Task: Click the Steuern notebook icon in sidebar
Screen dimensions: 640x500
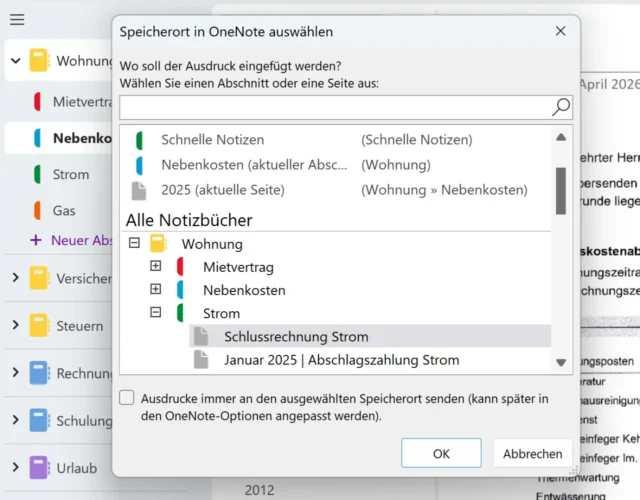Action: click(39, 326)
